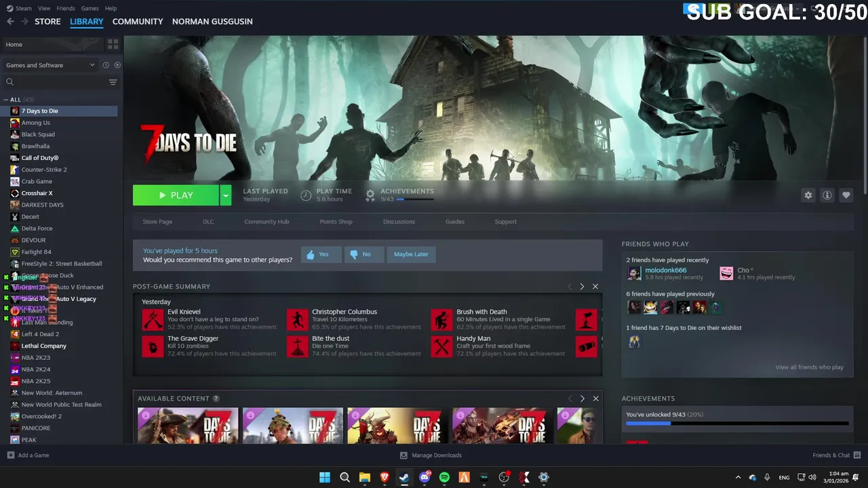This screenshot has height=488, width=868.
Task: Sort library by recent activity clock icon
Action: click(106, 65)
